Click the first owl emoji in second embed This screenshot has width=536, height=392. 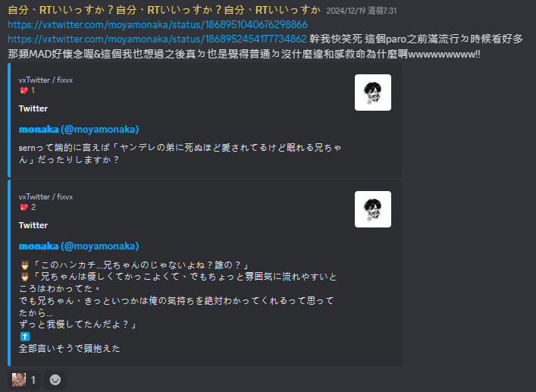click(x=24, y=265)
